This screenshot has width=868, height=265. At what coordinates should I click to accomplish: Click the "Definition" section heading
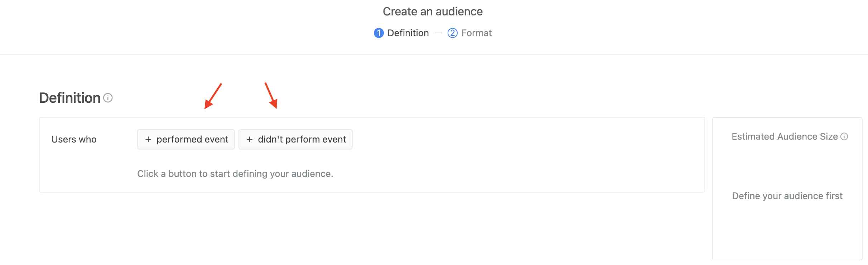click(70, 98)
